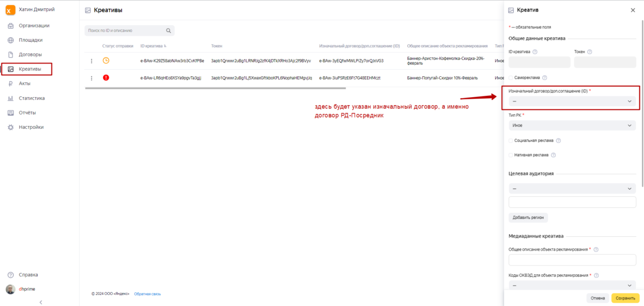Open Организации in the sidebar
This screenshot has height=306, width=644.
coord(34,25)
